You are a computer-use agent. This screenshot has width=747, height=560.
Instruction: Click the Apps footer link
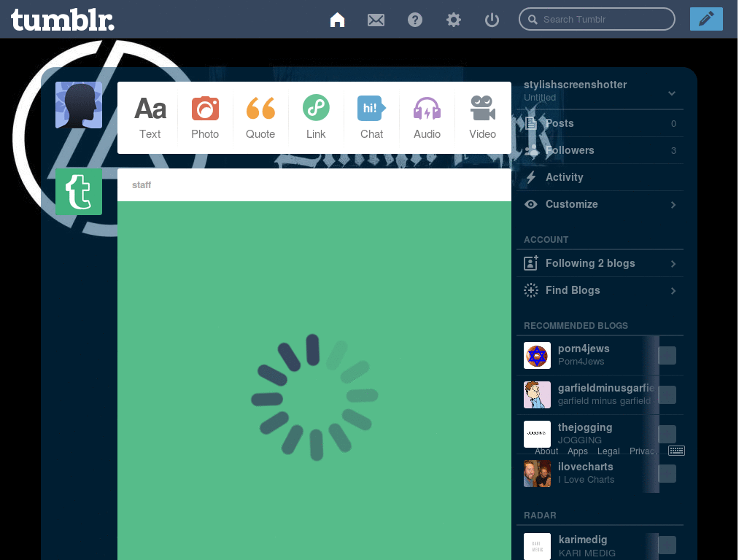click(x=578, y=451)
